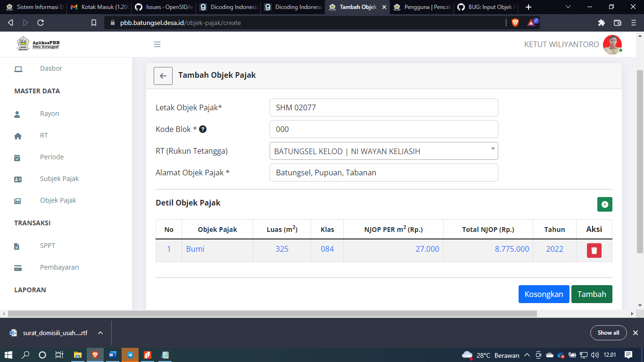
Task: Click the green plus to add Detil Objek Pajak
Action: point(604,204)
